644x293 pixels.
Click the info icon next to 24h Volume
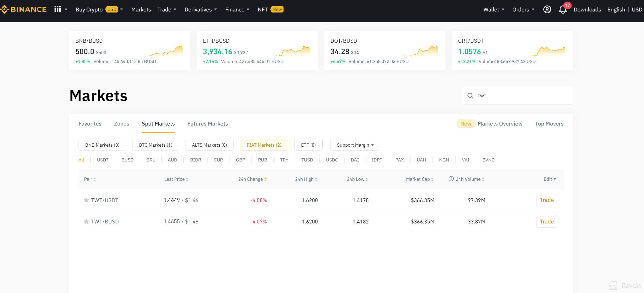(x=451, y=179)
